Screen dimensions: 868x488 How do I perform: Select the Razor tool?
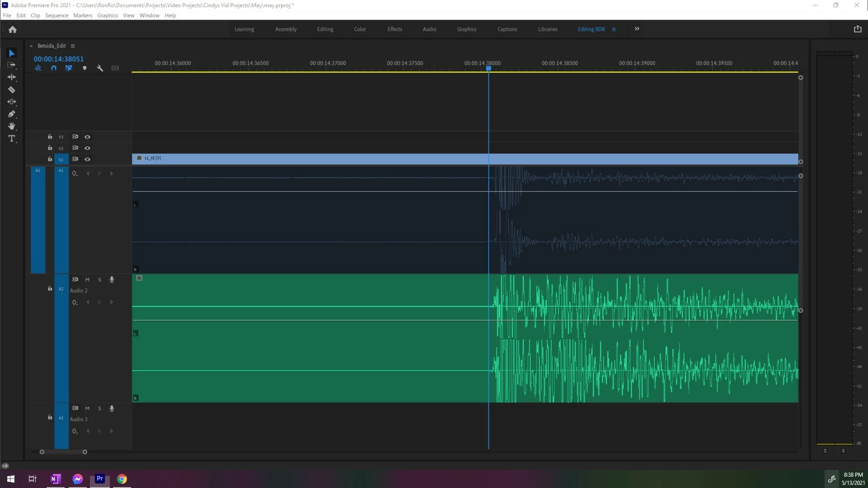(x=12, y=89)
